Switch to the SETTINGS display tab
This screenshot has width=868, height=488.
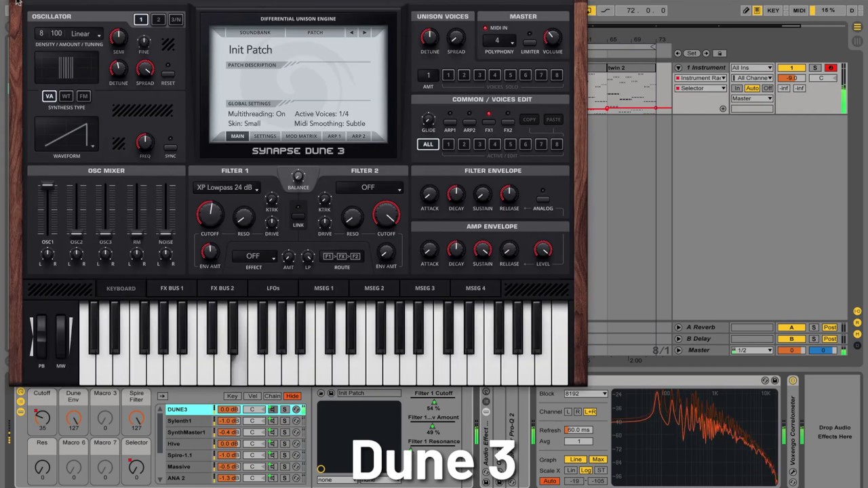tap(264, 136)
